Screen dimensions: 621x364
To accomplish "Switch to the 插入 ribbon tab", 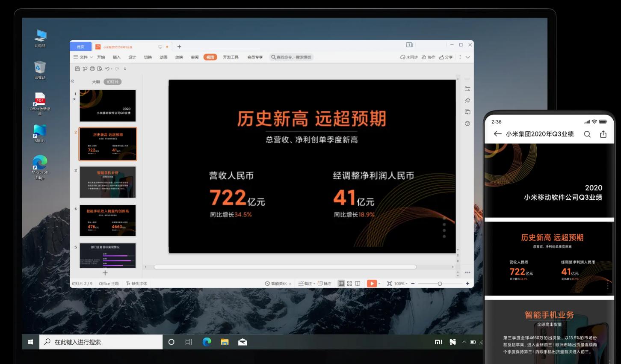I will [x=116, y=57].
